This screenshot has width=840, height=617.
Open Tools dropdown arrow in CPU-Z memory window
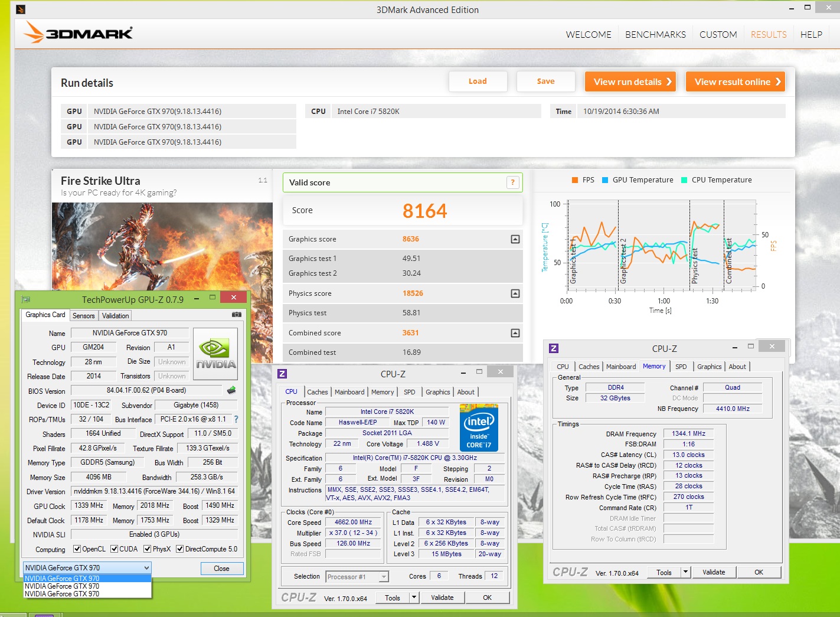click(x=685, y=572)
